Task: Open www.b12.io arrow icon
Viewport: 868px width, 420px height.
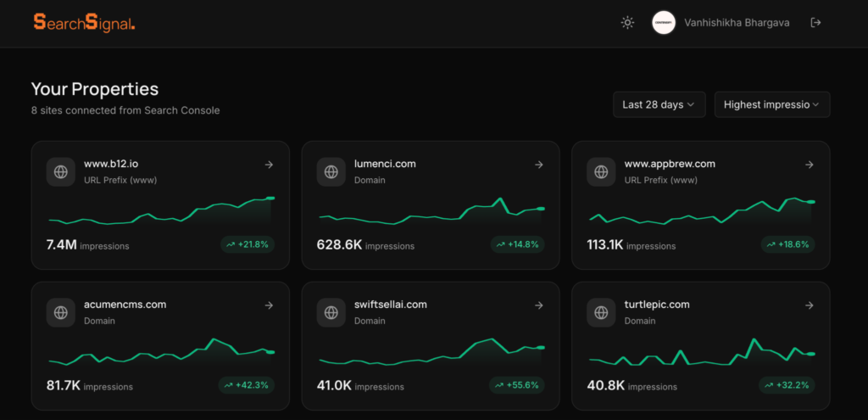Action: click(269, 165)
